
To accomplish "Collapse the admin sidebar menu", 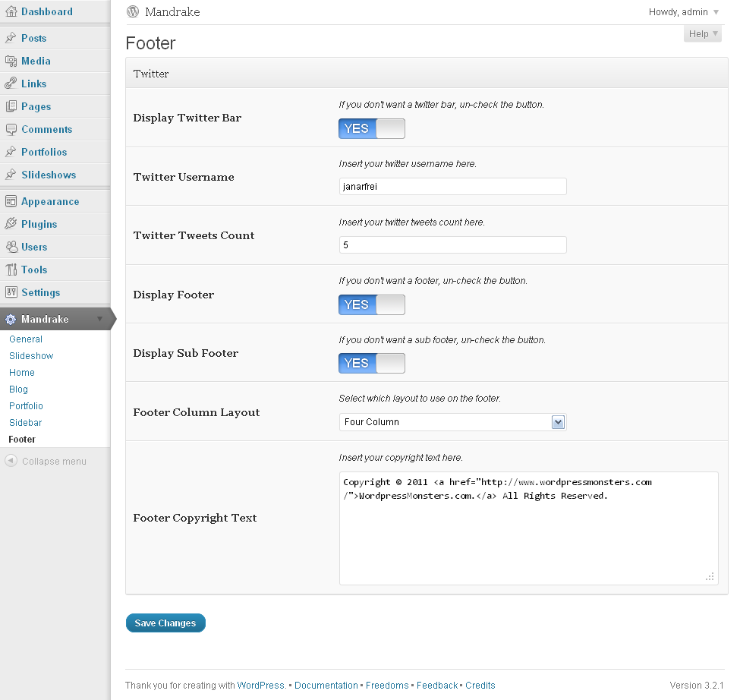I will pyautogui.click(x=46, y=462).
